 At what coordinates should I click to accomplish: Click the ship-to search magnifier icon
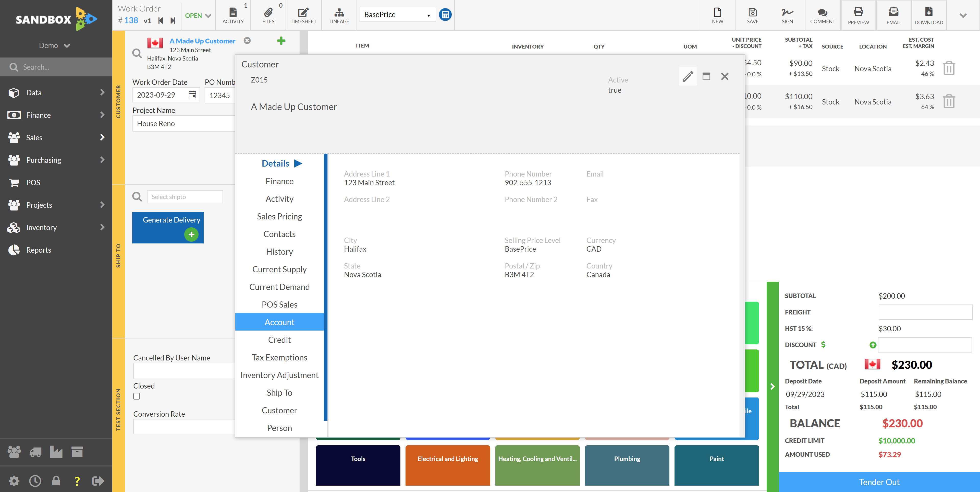pyautogui.click(x=137, y=196)
